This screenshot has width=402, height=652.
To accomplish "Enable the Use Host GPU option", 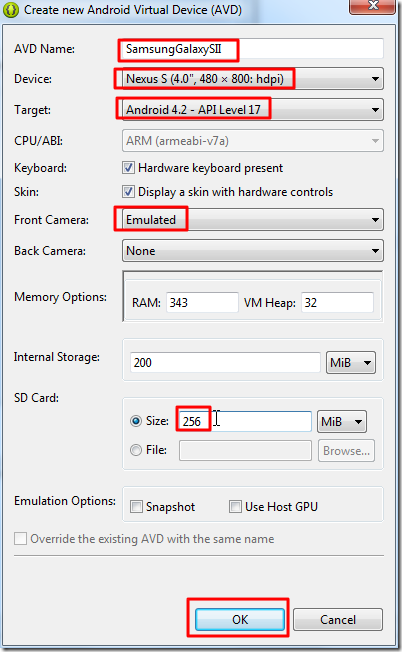I will (235, 506).
